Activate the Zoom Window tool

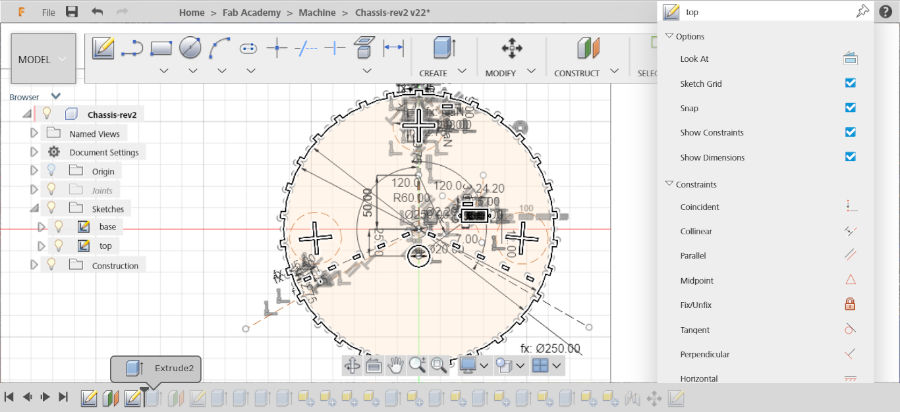(x=439, y=365)
